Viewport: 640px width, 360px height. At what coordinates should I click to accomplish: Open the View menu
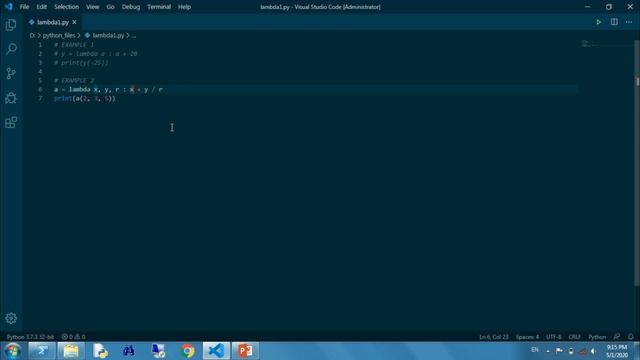click(93, 7)
